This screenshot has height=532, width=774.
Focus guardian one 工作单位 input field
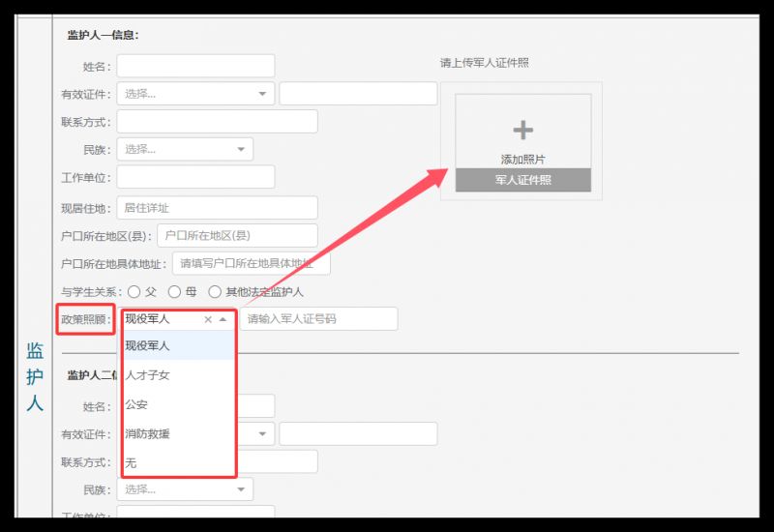click(x=195, y=177)
